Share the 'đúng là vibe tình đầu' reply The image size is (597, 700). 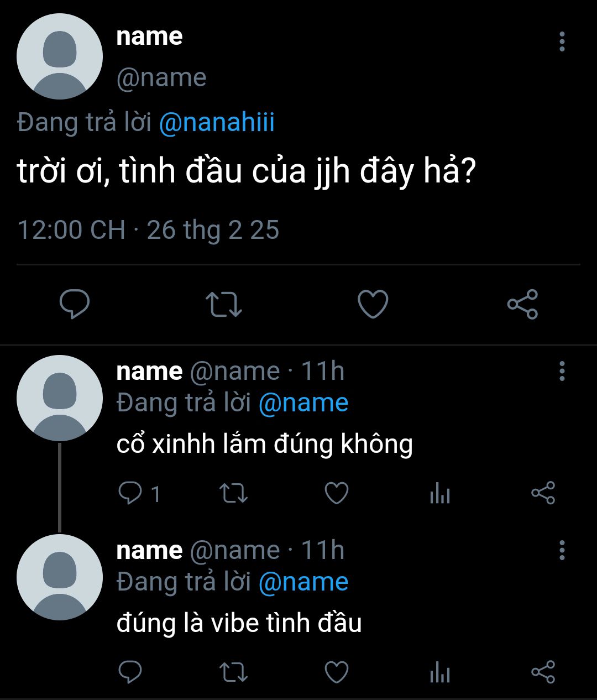543,672
